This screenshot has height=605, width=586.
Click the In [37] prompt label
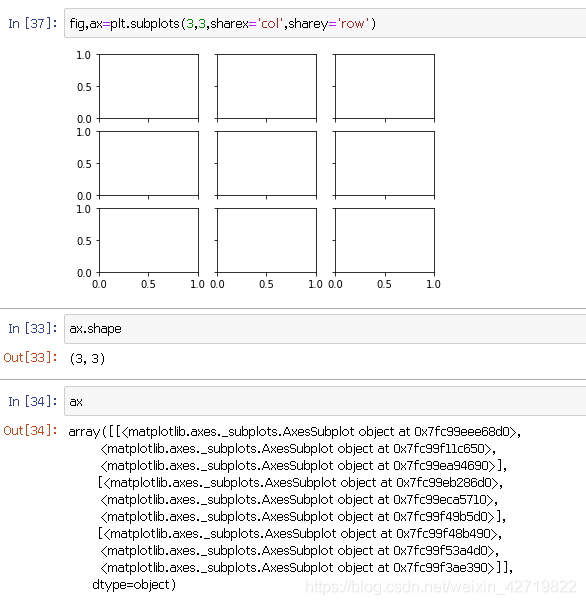tap(32, 24)
